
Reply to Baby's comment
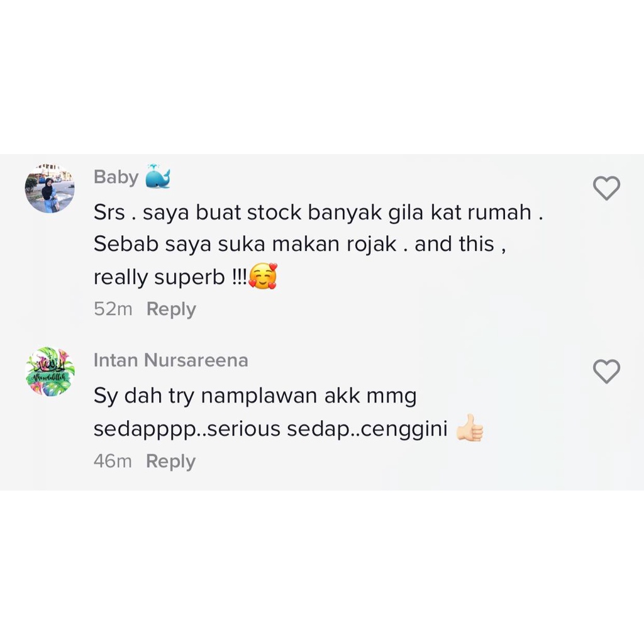point(171,309)
